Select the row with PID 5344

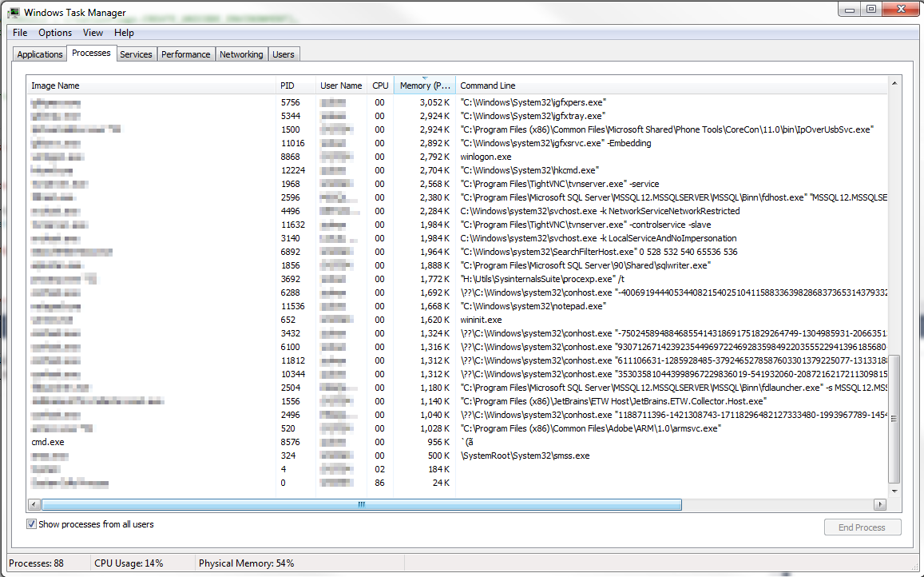pyautogui.click(x=458, y=116)
